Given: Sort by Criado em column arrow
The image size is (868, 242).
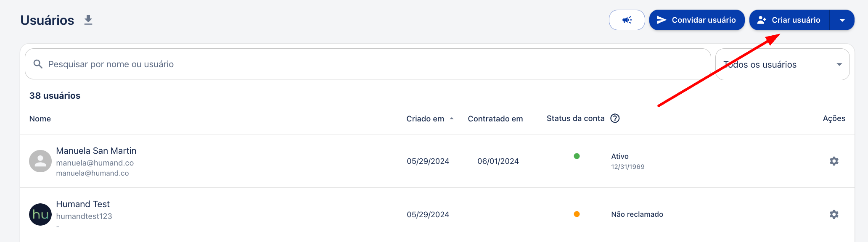Looking at the screenshot, I should coord(452,119).
